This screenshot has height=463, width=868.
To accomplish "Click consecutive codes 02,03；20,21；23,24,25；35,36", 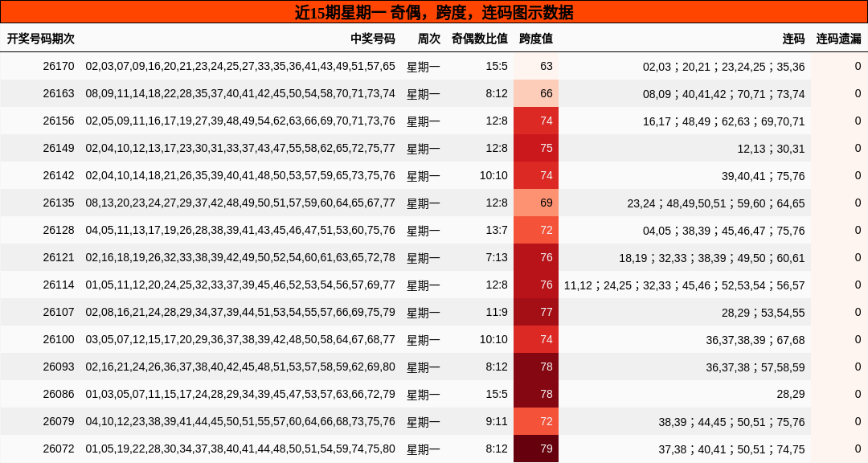I will (723, 67).
